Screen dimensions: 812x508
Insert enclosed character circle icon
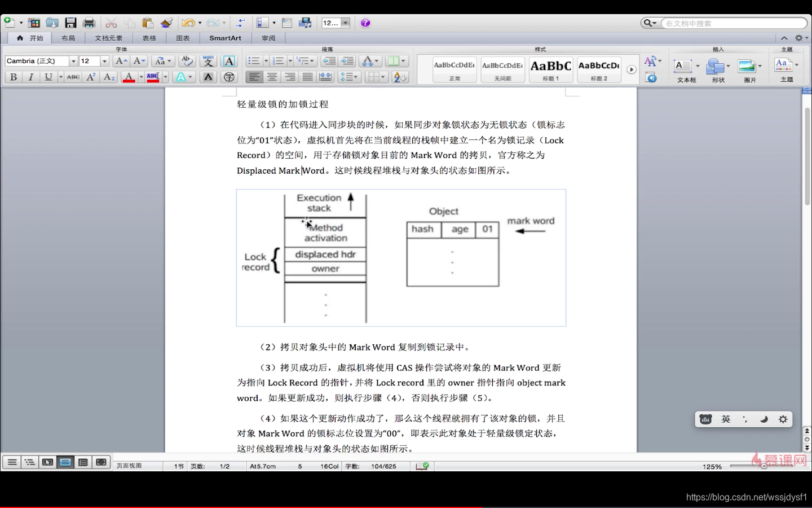229,77
